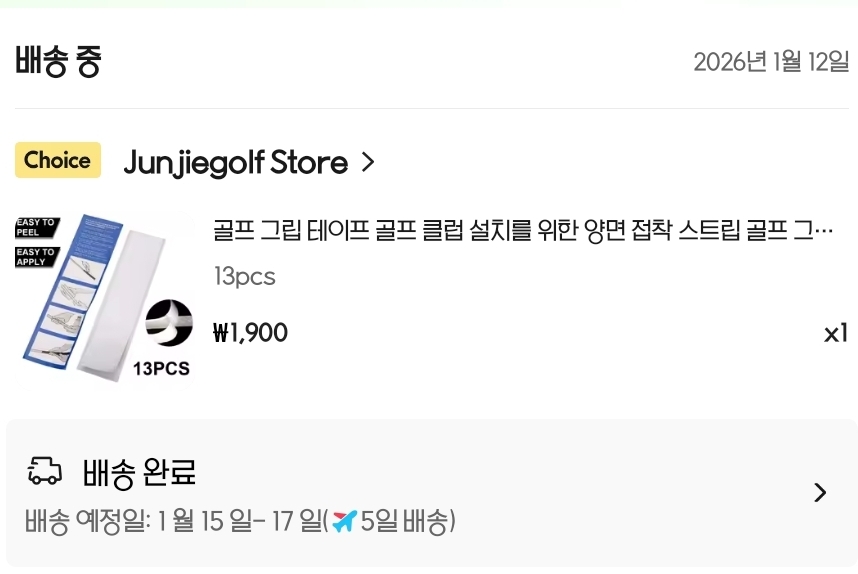Screen dimensions: 858x574
Task: Click the order date 2026년 1월 12일
Action: click(770, 62)
